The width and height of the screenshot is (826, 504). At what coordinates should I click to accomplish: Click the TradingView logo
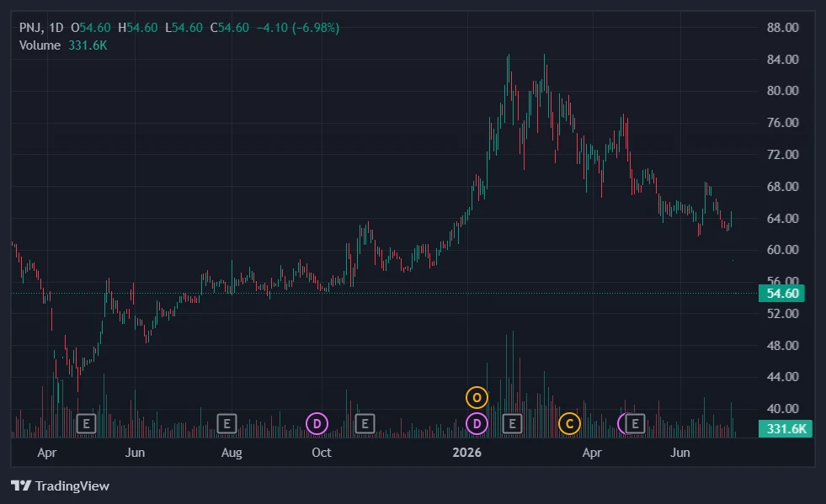(x=60, y=485)
